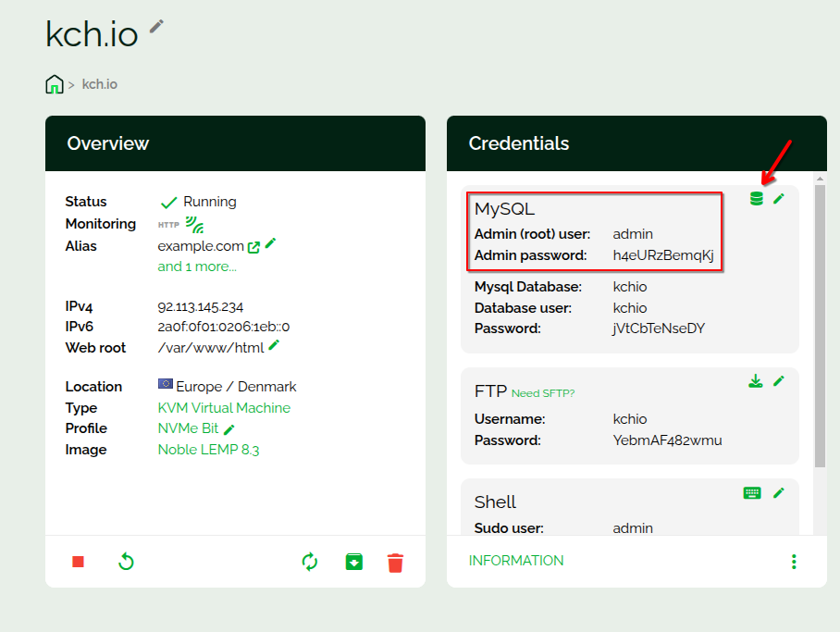
Task: Open the three-dot menu in the Credentials footer
Action: click(793, 562)
